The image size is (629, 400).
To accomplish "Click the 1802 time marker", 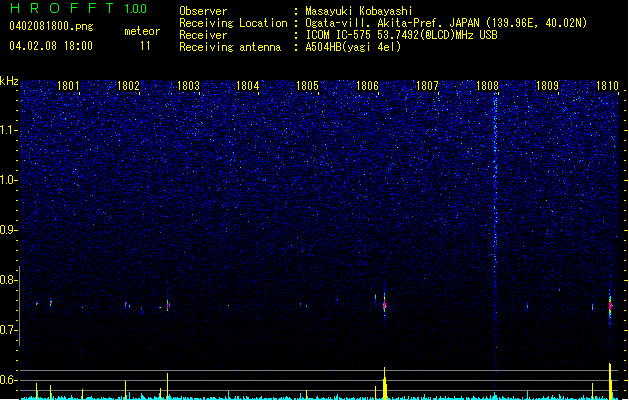I will (x=128, y=86).
